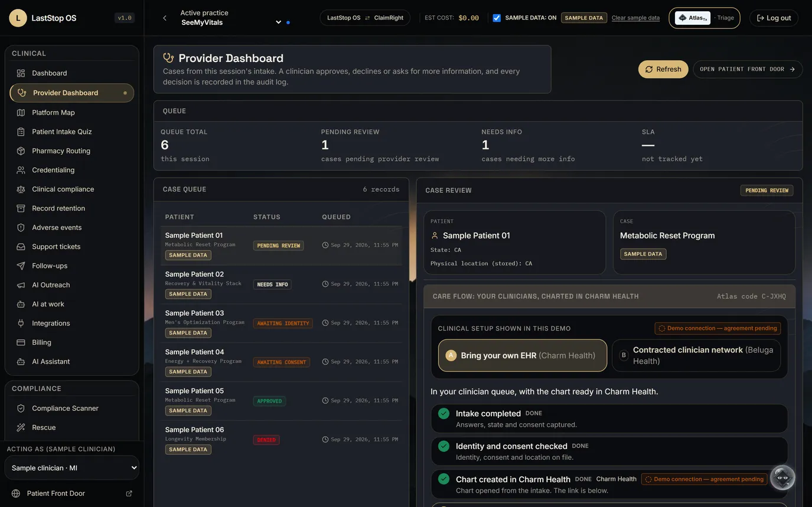The height and width of the screenshot is (507, 812).
Task: Click the Rescue wand icon
Action: [x=21, y=427]
